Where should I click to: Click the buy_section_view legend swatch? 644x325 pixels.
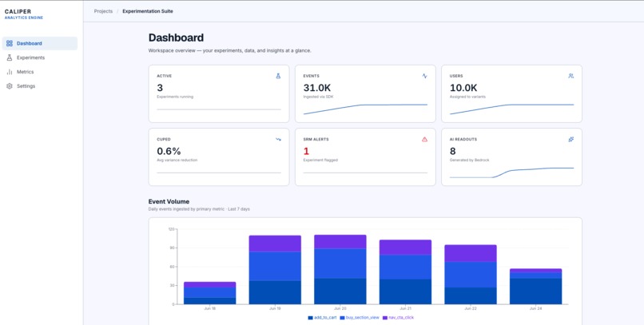[342, 318]
